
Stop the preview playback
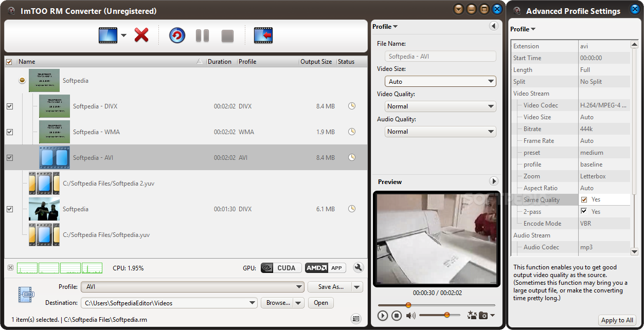(396, 316)
